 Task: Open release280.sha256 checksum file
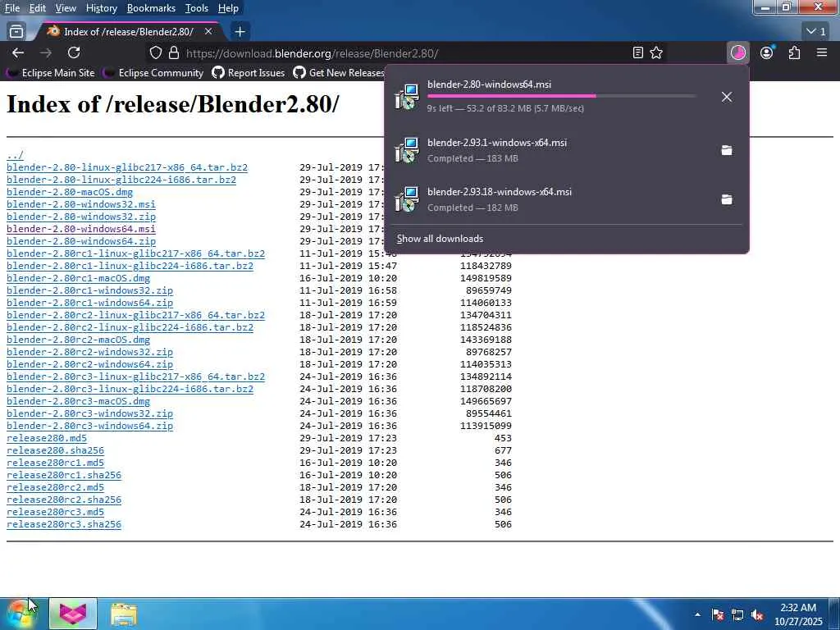[x=55, y=450]
